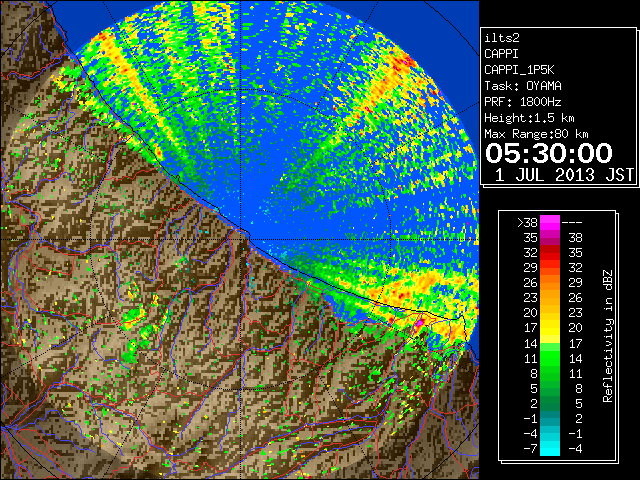Click the 'Height:1.5 km' label
Image resolution: width=640 pixels, height=480 pixels.
coord(529,118)
